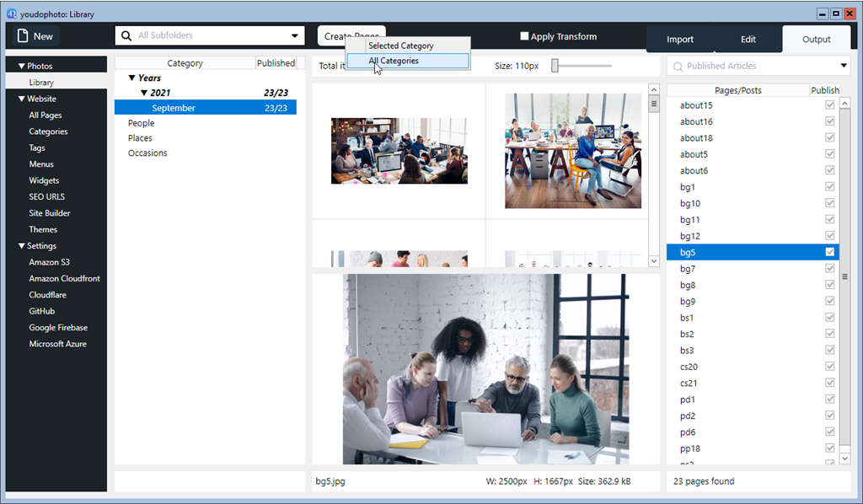Open Site Builder settings
The image size is (863, 504).
(x=50, y=213)
